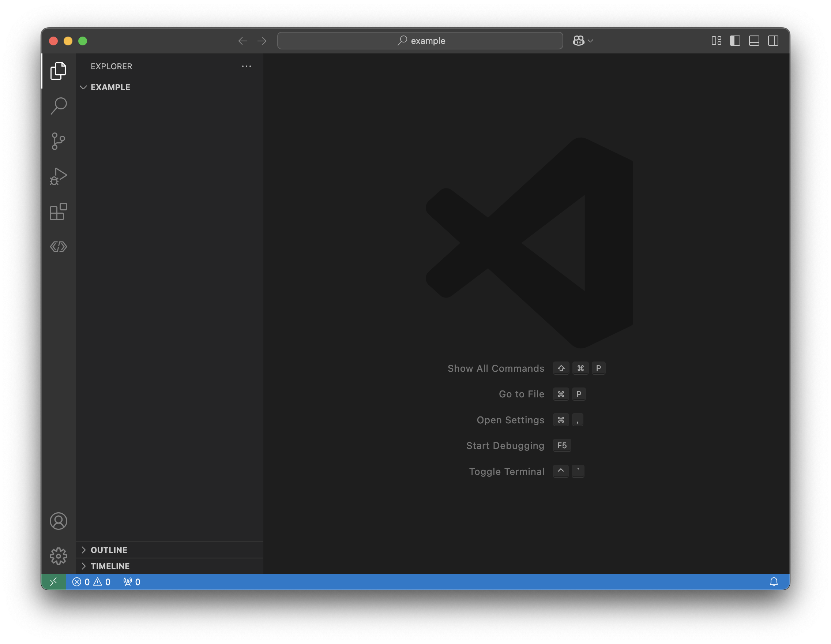Viewport: 831px width, 644px height.
Task: Click the F5 key hint
Action: coord(561,446)
